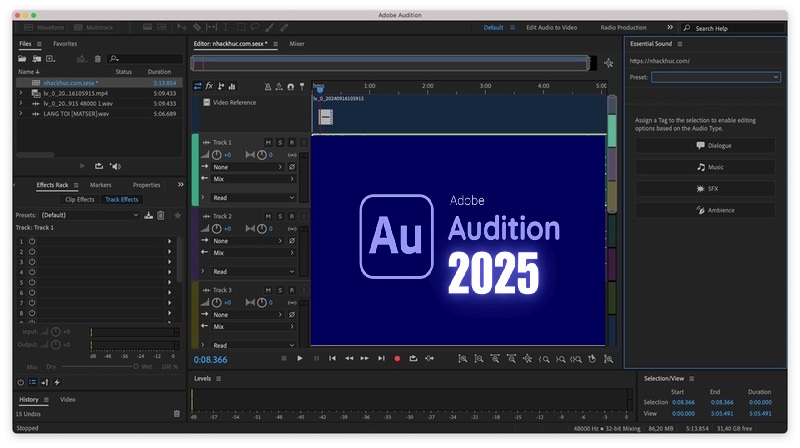
Task: Select the Paintbrush Selection tool
Action: coord(269,28)
